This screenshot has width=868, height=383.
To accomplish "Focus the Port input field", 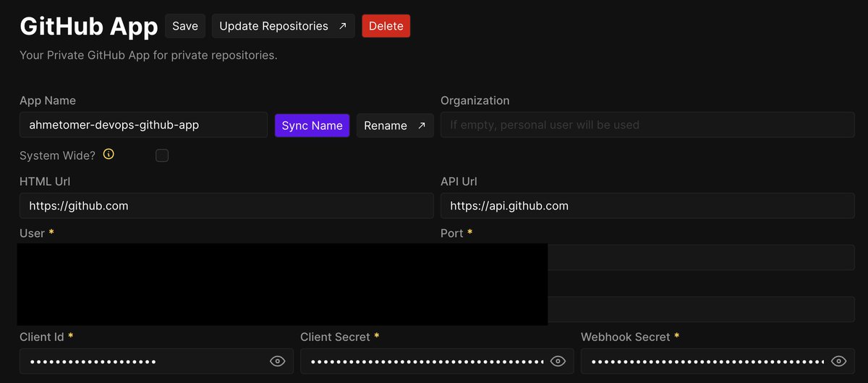I will point(701,257).
